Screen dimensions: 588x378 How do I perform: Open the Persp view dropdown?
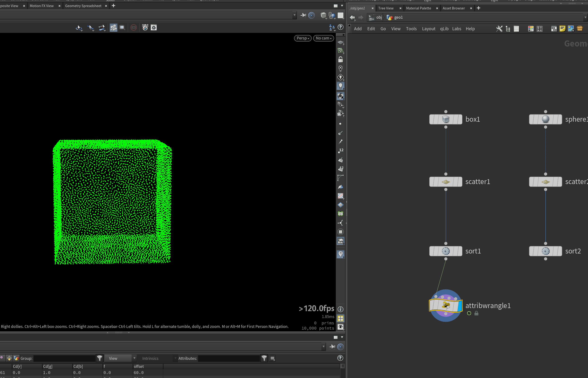tap(303, 38)
